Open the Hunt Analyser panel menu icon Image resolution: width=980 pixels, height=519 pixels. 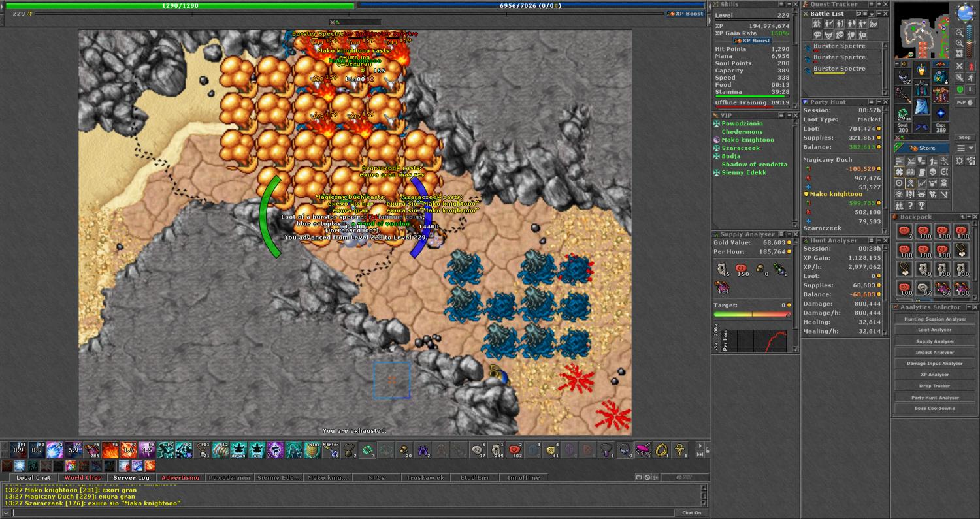click(x=871, y=240)
